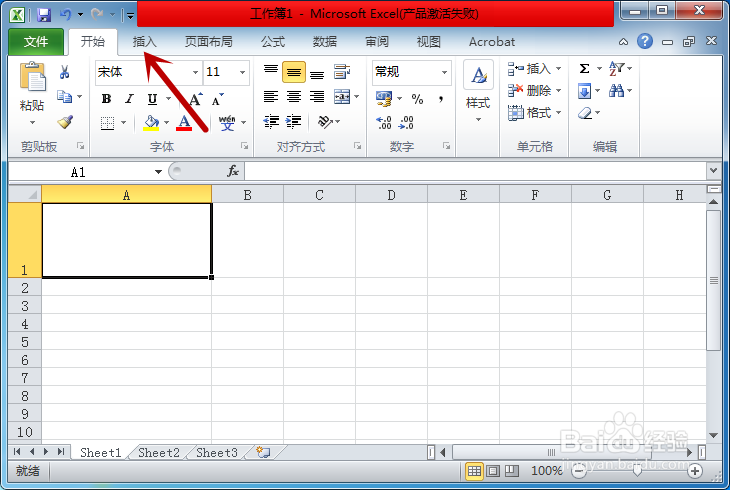Click the Paste clipboard icon
Image resolution: width=730 pixels, height=490 pixels.
tap(32, 77)
